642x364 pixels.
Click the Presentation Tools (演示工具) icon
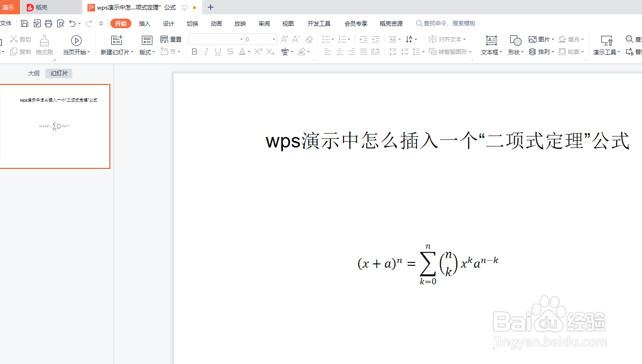pyautogui.click(x=607, y=41)
